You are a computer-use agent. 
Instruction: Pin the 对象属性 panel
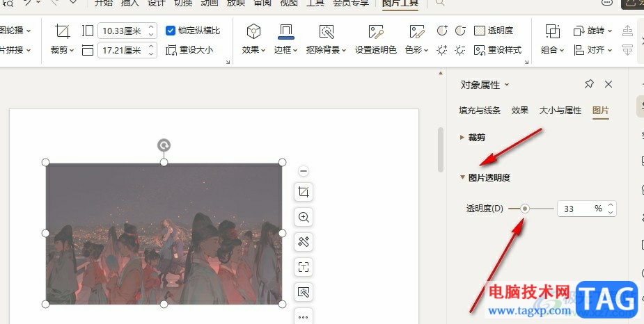589,84
